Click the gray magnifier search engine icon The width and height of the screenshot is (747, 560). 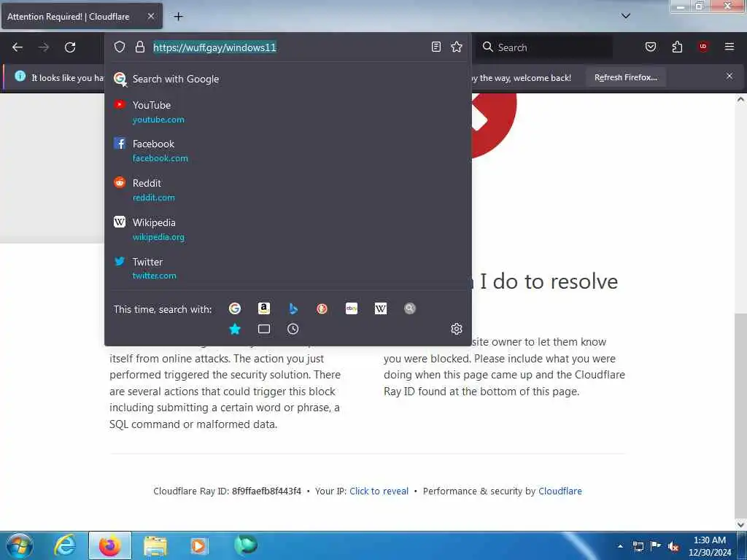(x=410, y=308)
